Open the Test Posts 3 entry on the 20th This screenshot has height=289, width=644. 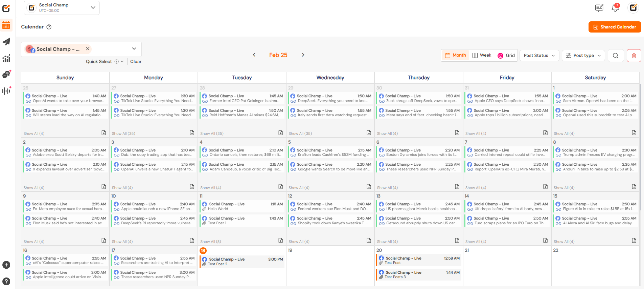tap(419, 275)
